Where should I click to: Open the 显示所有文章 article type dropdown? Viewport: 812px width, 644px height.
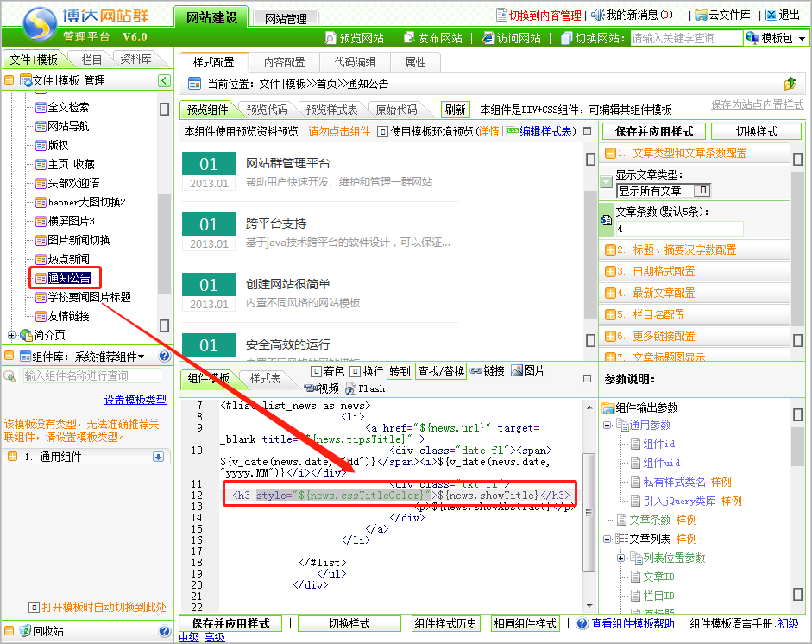pyautogui.click(x=703, y=191)
